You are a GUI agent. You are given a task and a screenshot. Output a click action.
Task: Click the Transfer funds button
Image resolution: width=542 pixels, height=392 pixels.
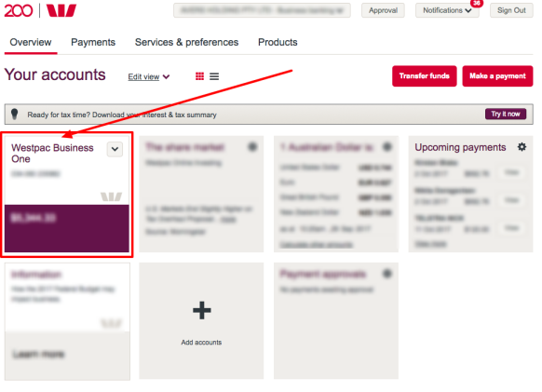[424, 76]
